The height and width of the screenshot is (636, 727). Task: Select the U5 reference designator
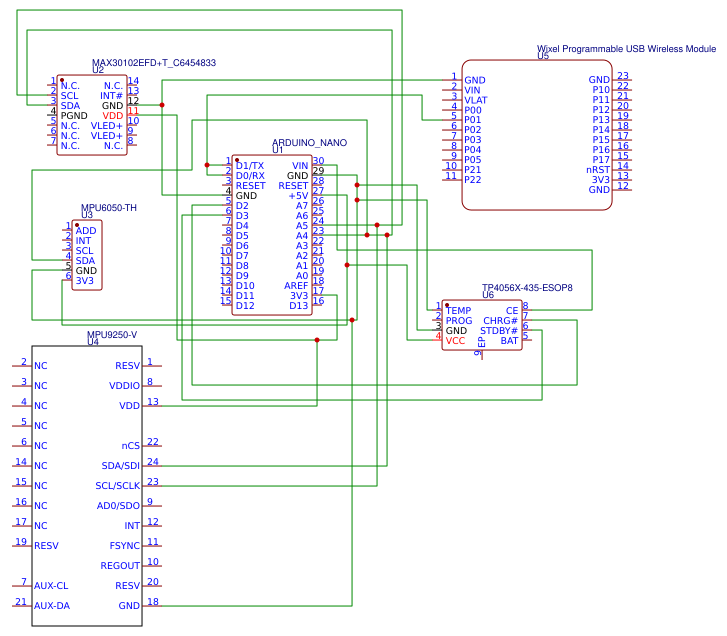coord(543,56)
